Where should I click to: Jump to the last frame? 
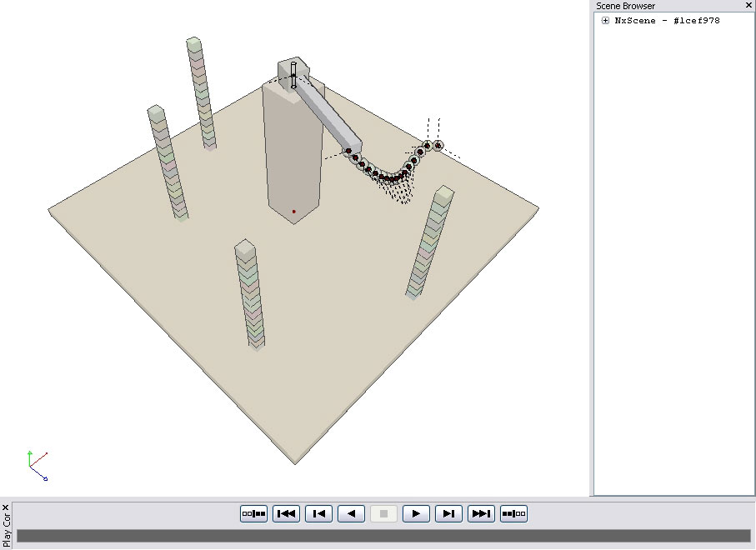(481, 513)
